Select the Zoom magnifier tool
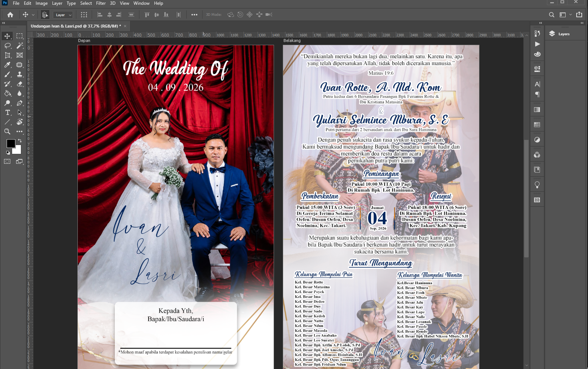This screenshot has height=369, width=588. tap(7, 131)
